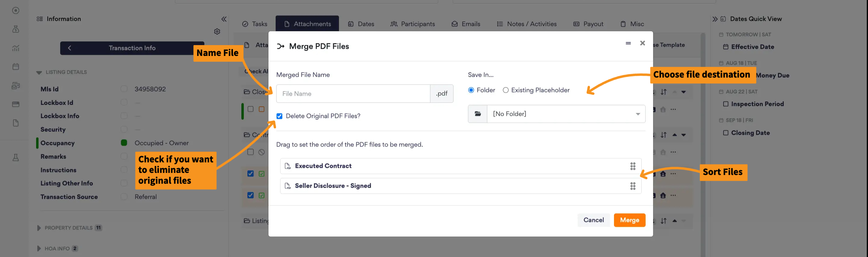Click the Mls Id value 34958092
The height and width of the screenshot is (257, 868).
click(150, 89)
